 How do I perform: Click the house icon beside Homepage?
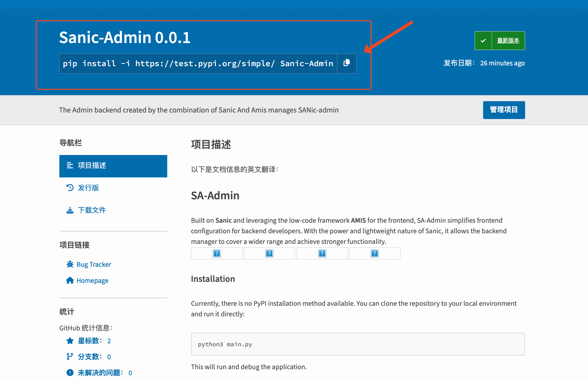(x=70, y=280)
